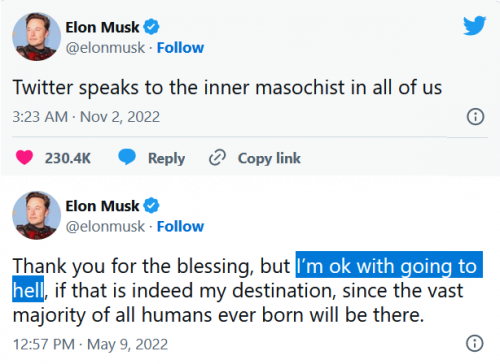Open the 3:23 AM Nov 2, 2022 timestamp
The height and width of the screenshot is (364, 500).
86,117
